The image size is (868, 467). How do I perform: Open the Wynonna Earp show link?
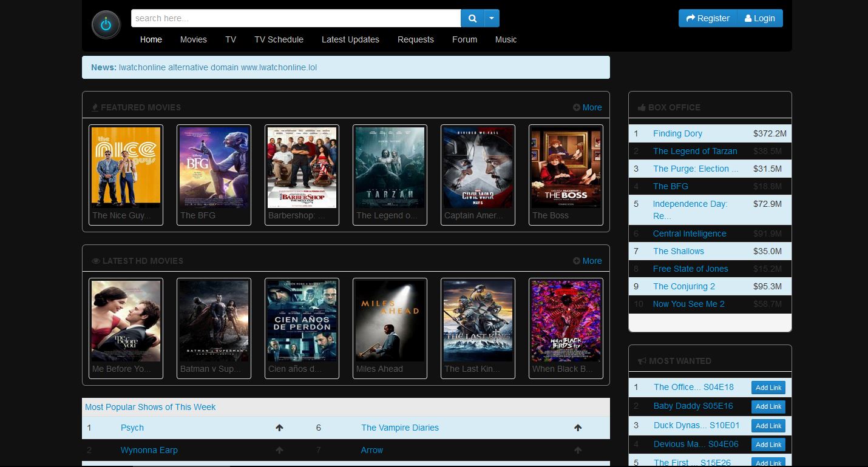(149, 450)
